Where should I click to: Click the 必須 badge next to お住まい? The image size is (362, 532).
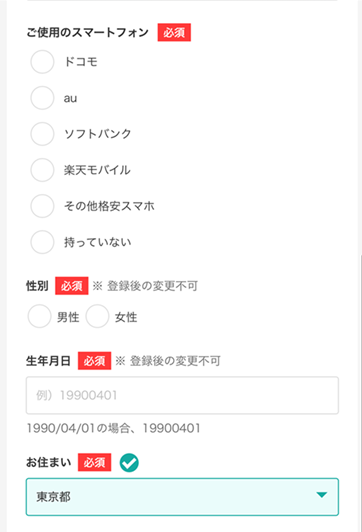[94, 462]
